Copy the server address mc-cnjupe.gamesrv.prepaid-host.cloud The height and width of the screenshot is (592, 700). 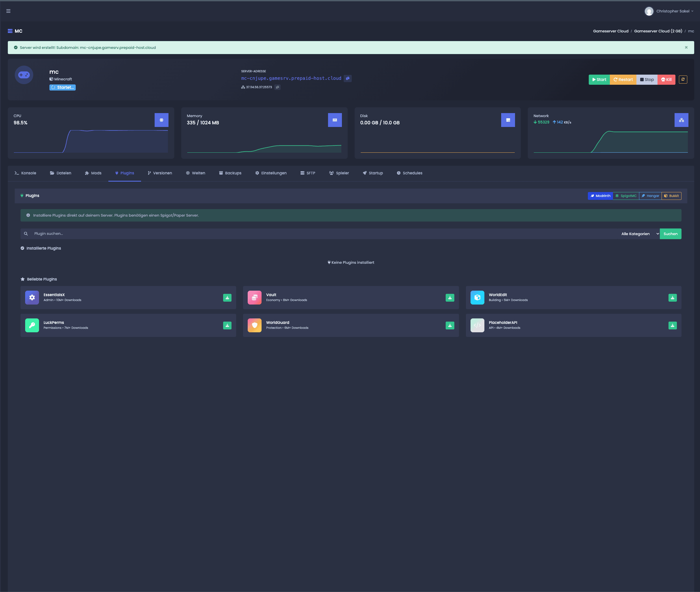(x=348, y=79)
